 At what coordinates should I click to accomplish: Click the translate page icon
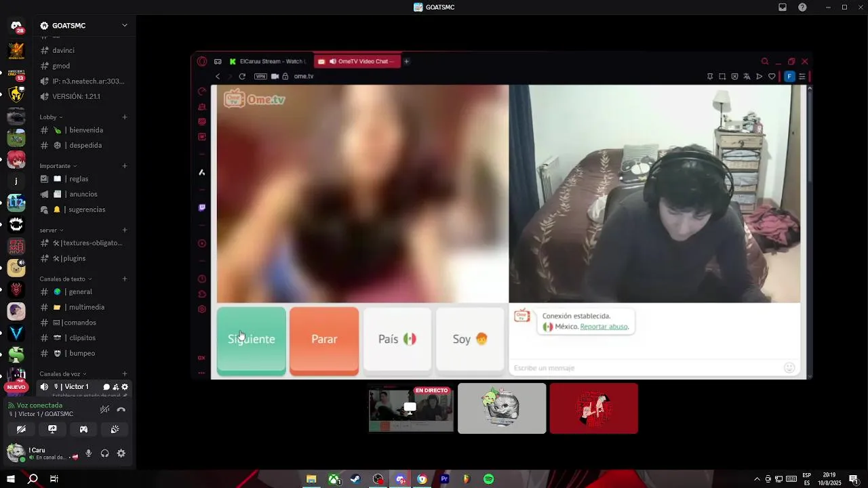pos(747,77)
